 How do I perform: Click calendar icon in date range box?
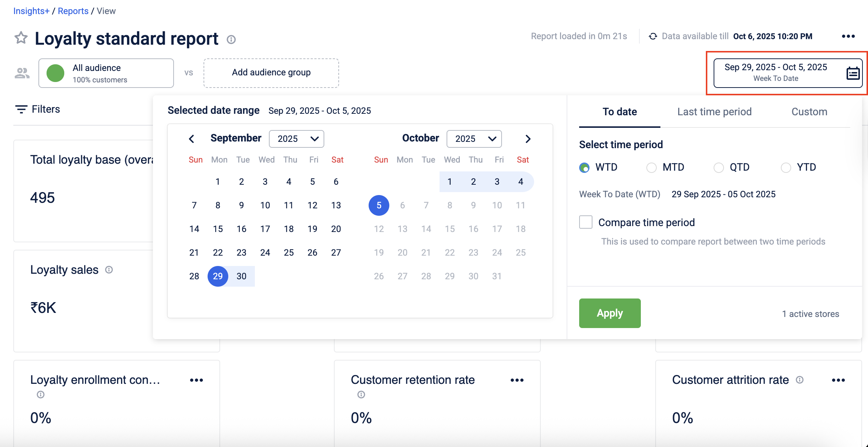tap(852, 73)
